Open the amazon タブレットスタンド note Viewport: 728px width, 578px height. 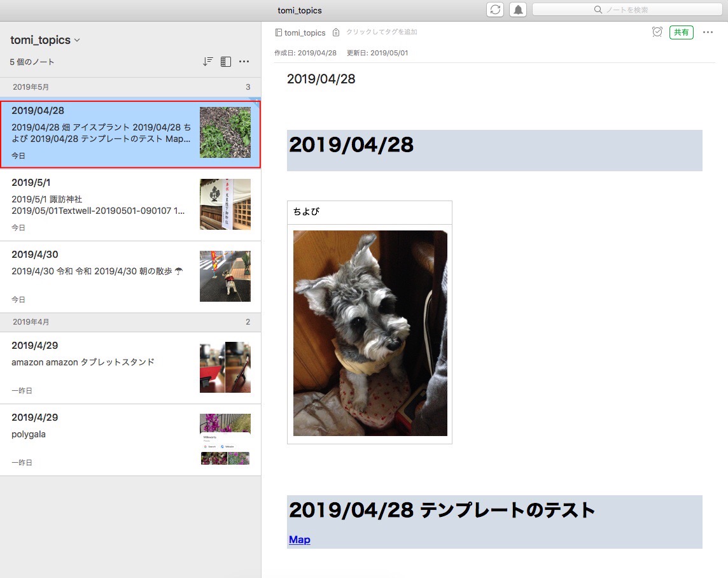coord(130,368)
